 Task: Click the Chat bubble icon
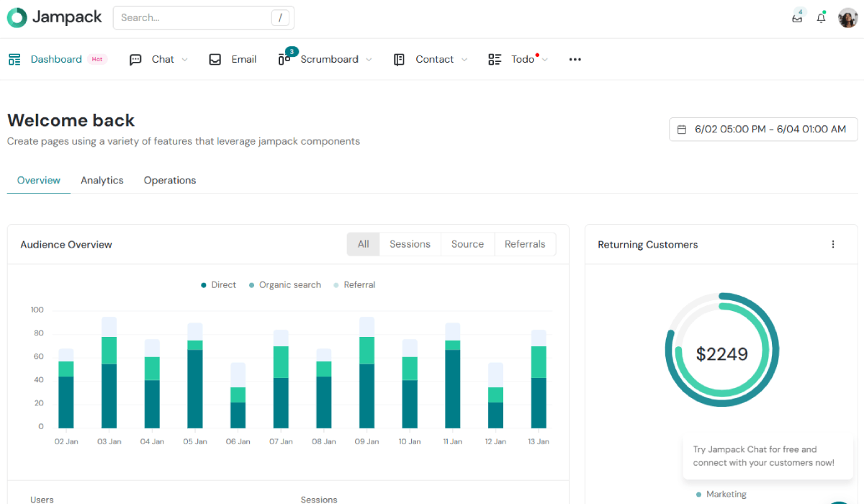point(135,60)
